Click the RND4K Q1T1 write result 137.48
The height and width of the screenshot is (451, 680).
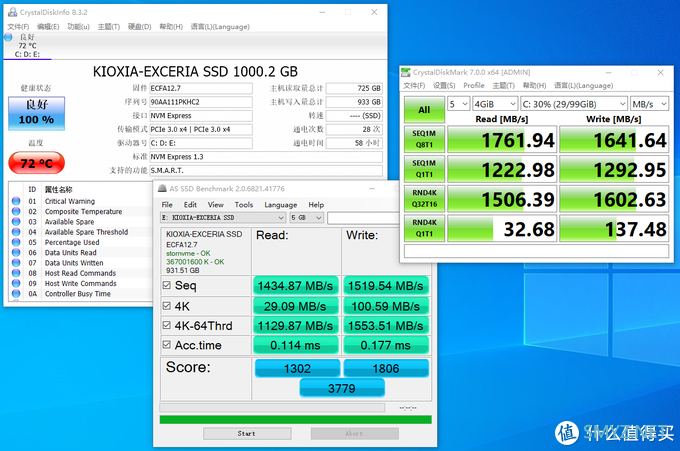coord(614,228)
